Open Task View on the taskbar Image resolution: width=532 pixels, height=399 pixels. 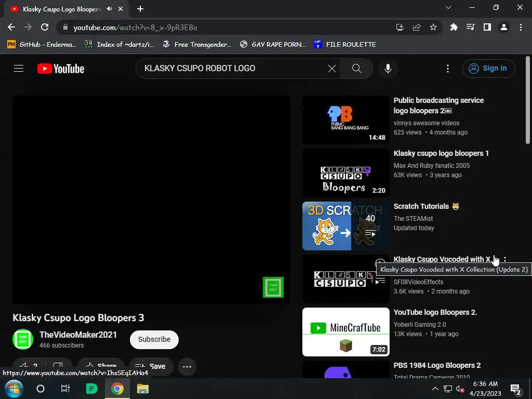point(65,389)
